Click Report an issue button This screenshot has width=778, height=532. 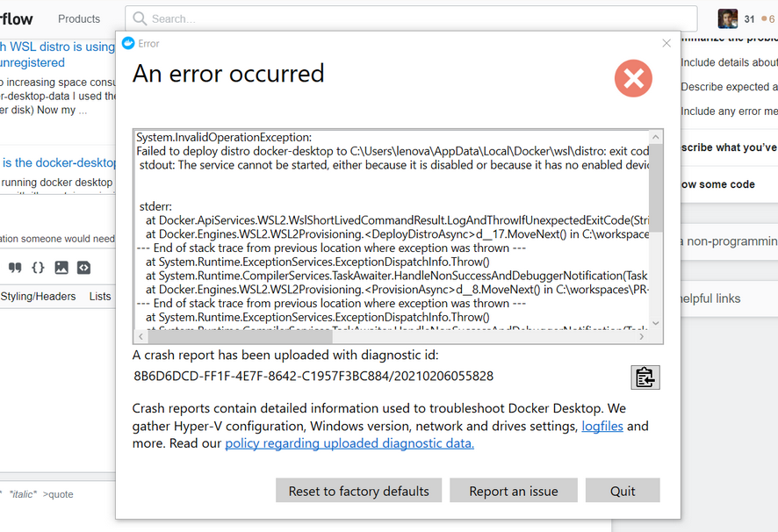pyautogui.click(x=514, y=491)
